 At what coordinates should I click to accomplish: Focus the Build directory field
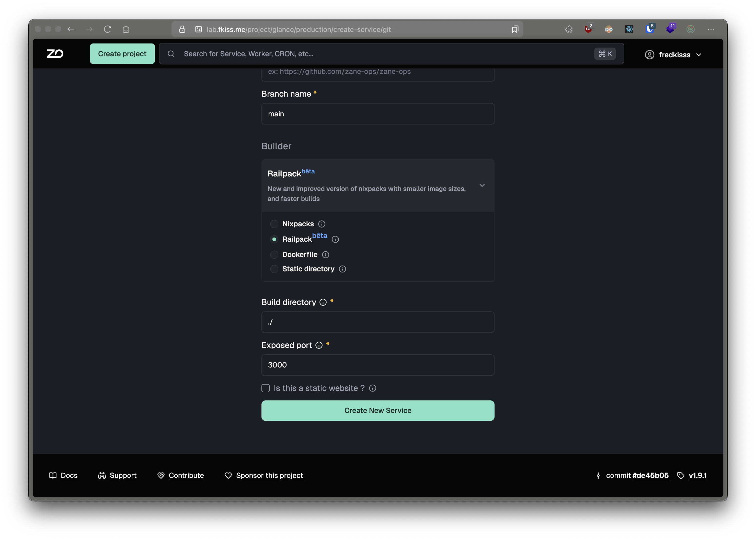[x=378, y=322]
